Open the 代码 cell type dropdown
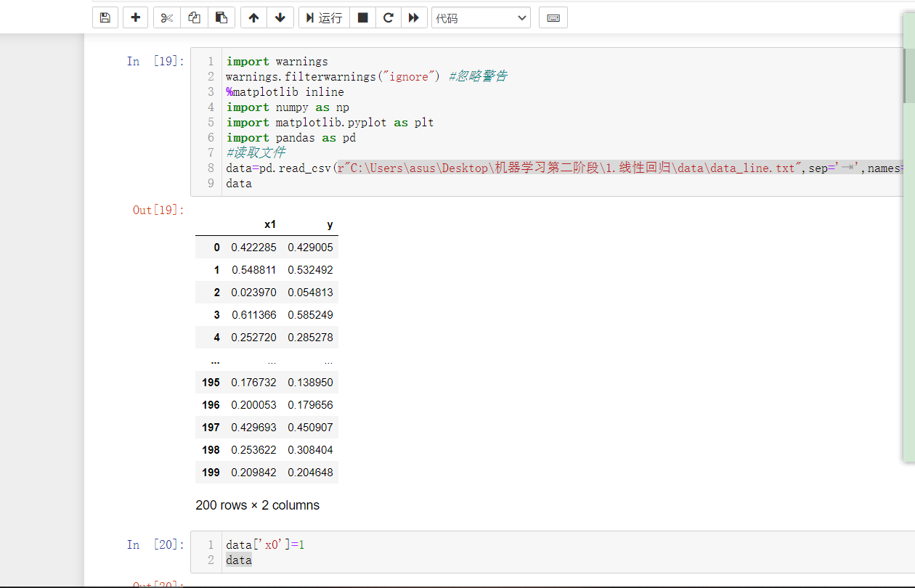Viewport: 915px width, 588px height. coord(481,17)
